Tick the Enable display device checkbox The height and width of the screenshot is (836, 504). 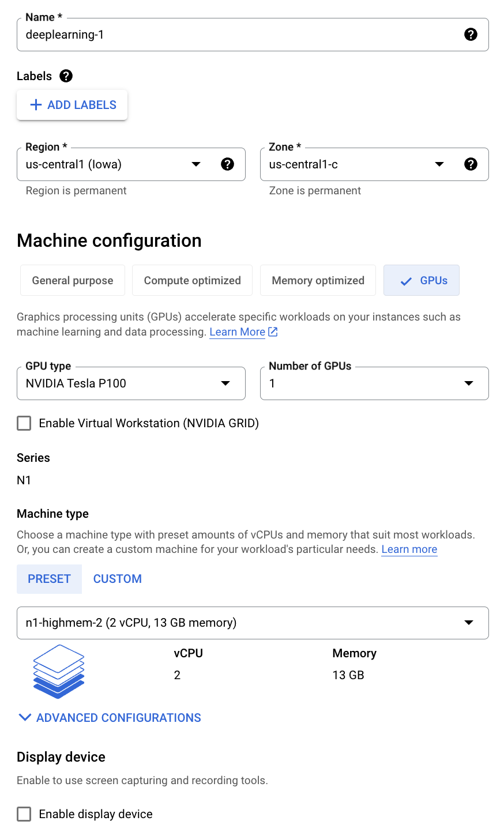(24, 814)
